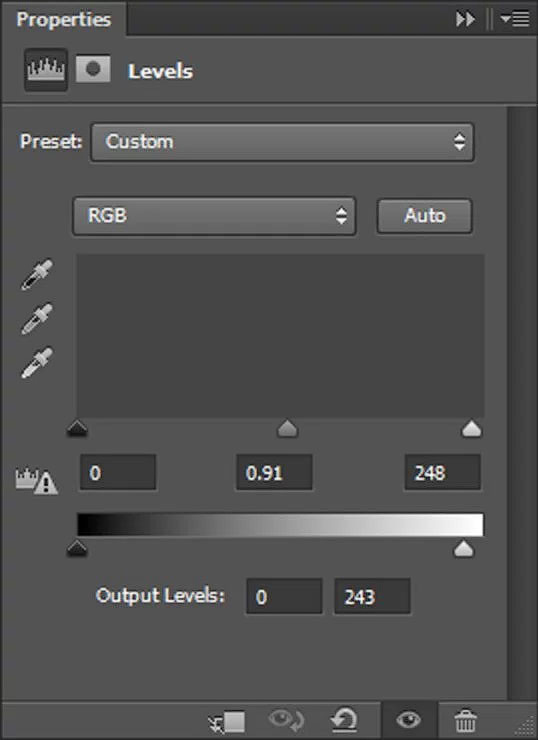Open the Preset dropdown showing Custom
Screen dimensions: 538x740
pyautogui.click(x=282, y=142)
